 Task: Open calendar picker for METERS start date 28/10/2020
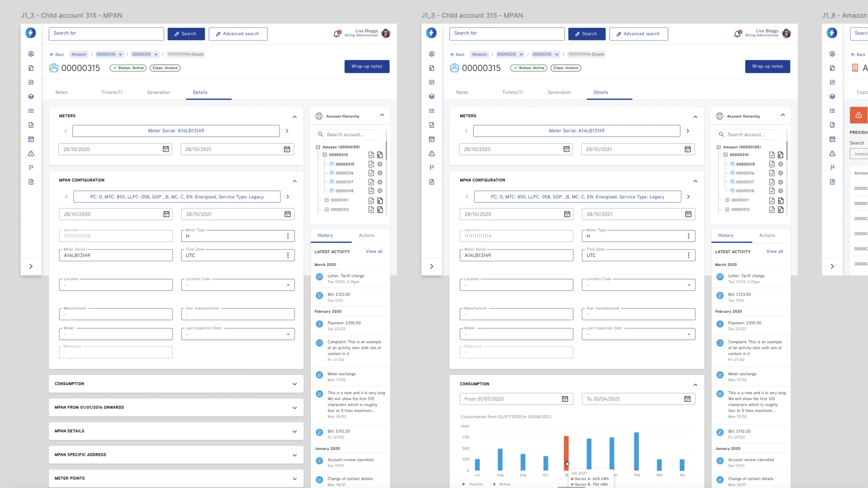[x=166, y=149]
